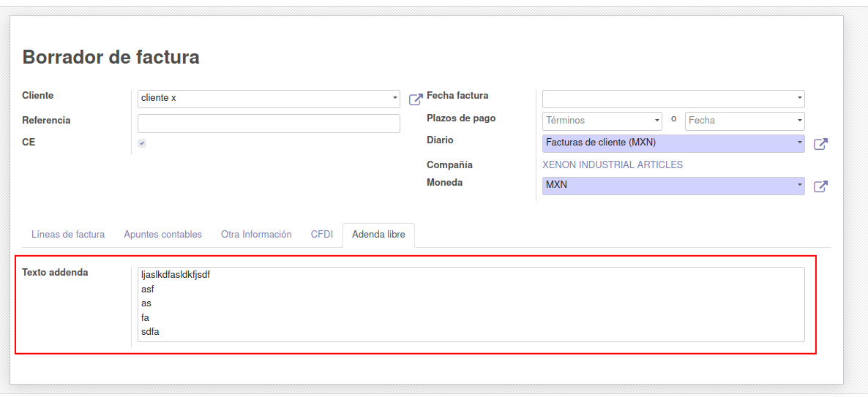Viewport: 868px width, 397px height.
Task: Expand the Diario journal dropdown
Action: [799, 143]
